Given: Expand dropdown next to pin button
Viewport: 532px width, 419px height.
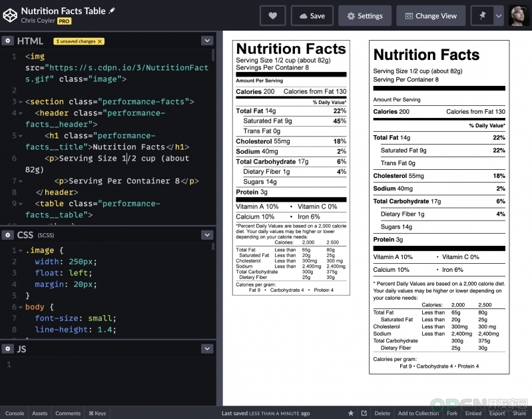Looking at the screenshot, I should click(499, 15).
